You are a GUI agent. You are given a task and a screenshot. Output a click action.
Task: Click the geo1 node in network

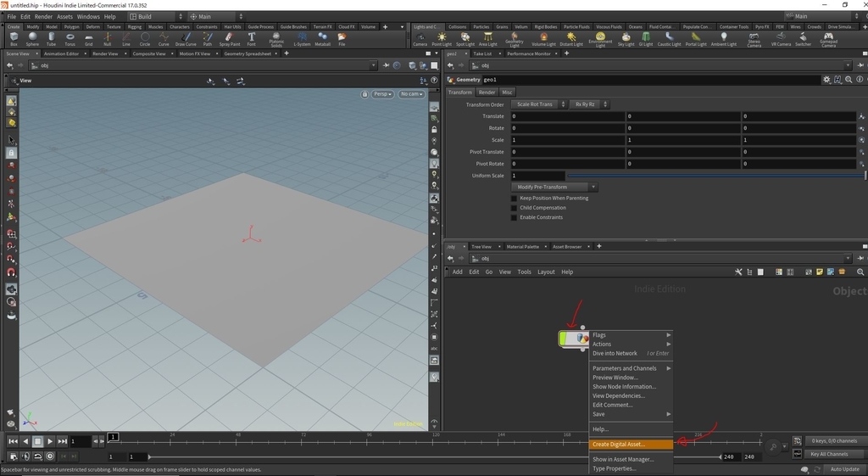574,339
